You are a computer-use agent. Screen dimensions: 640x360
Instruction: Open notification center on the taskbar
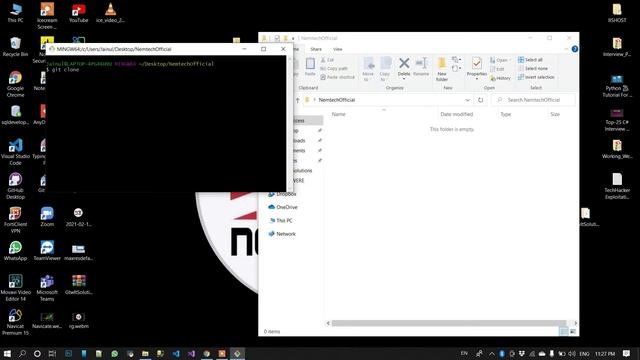(x=626, y=353)
